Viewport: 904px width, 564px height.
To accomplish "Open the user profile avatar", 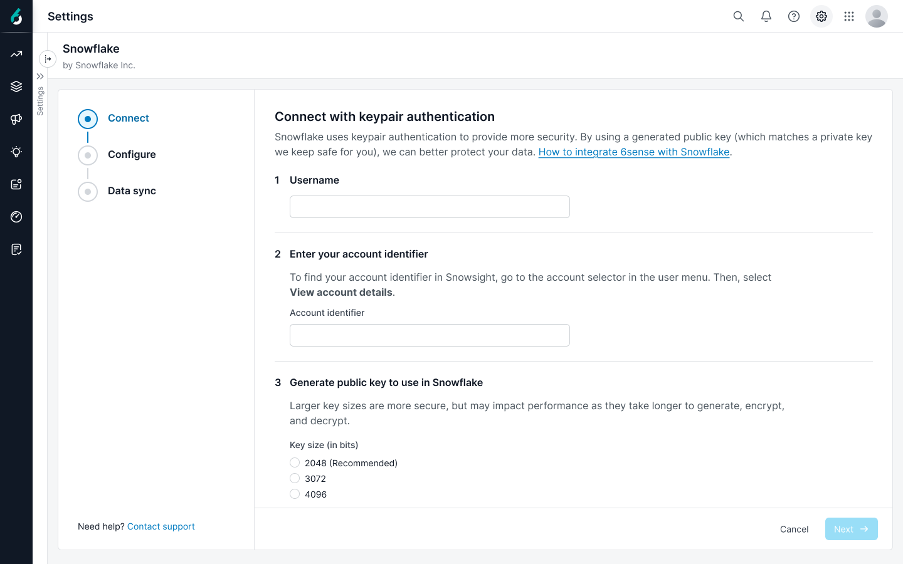I will pyautogui.click(x=877, y=16).
